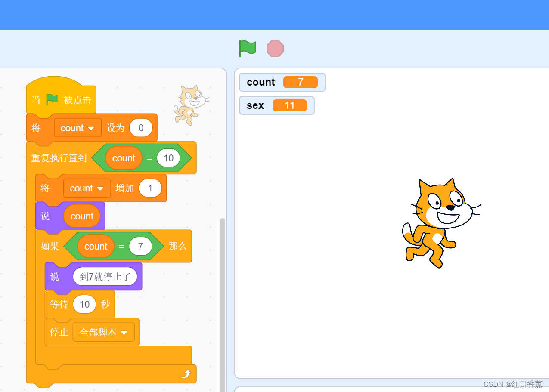Click the 到7就停止了 text field
This screenshot has height=392, width=549.
coord(105,276)
